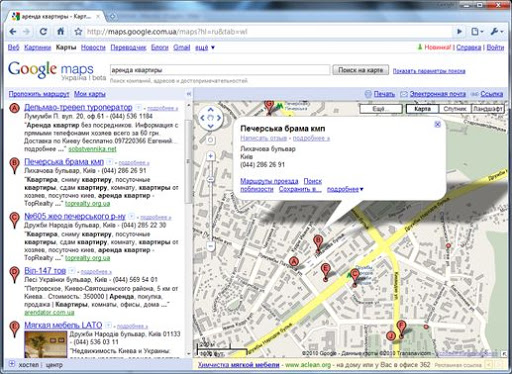Open the wrench settings menu
The height and width of the screenshot is (374, 512).
[x=497, y=32]
